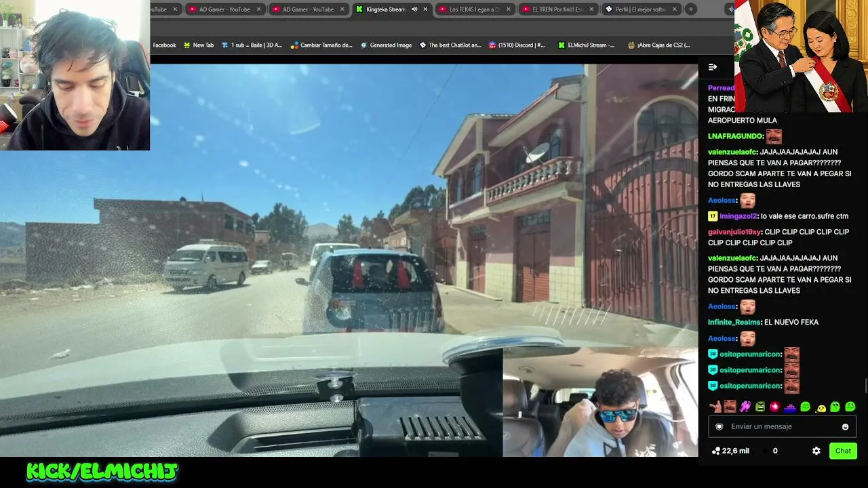Focus the Enviar un mensaje field

coord(783,427)
